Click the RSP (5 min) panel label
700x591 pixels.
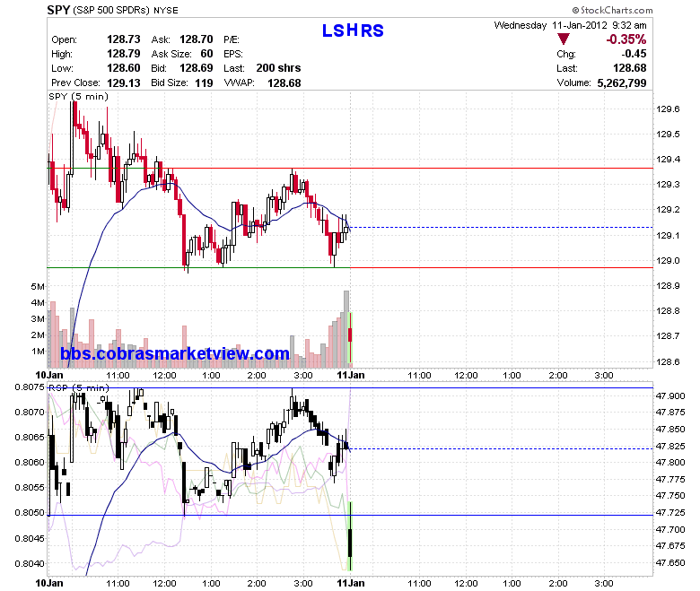(x=79, y=387)
